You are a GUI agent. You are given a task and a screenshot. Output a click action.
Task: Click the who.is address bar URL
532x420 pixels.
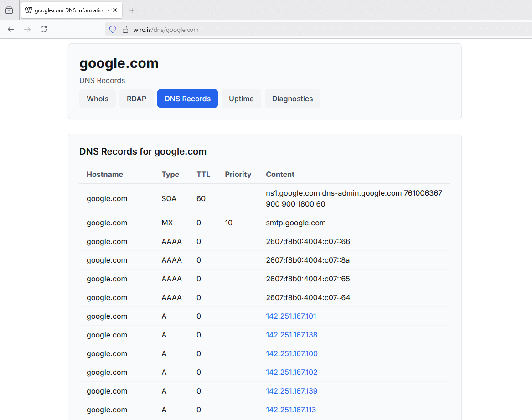coord(166,30)
